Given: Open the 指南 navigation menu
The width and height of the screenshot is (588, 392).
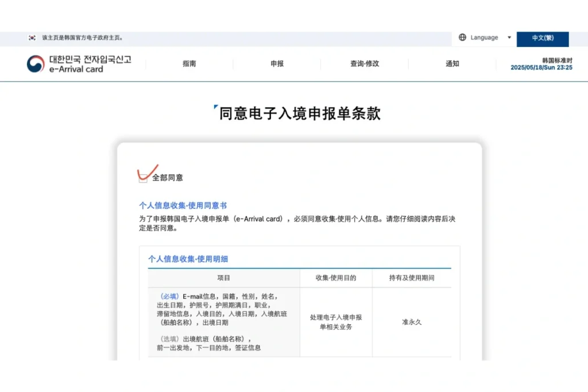Looking at the screenshot, I should pos(189,64).
